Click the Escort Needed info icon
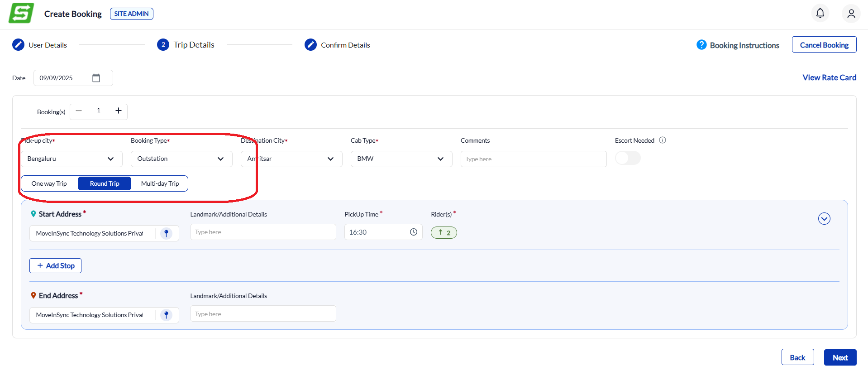This screenshot has height=371, width=868. pos(663,140)
